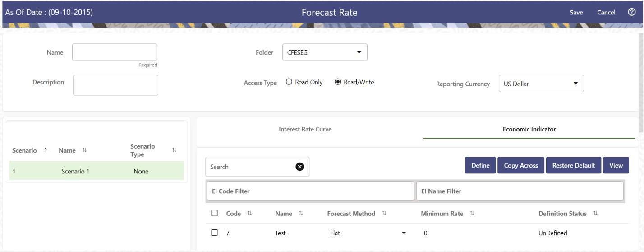The height and width of the screenshot is (252, 644).
Task: Select the Scenario 1 row
Action: tap(97, 171)
